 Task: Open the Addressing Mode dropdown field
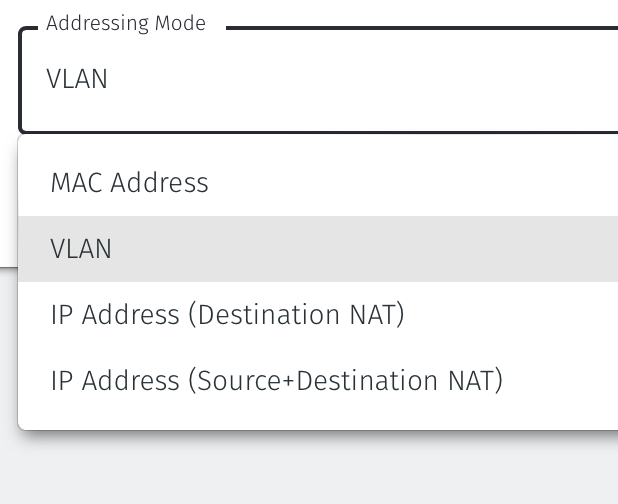320,80
